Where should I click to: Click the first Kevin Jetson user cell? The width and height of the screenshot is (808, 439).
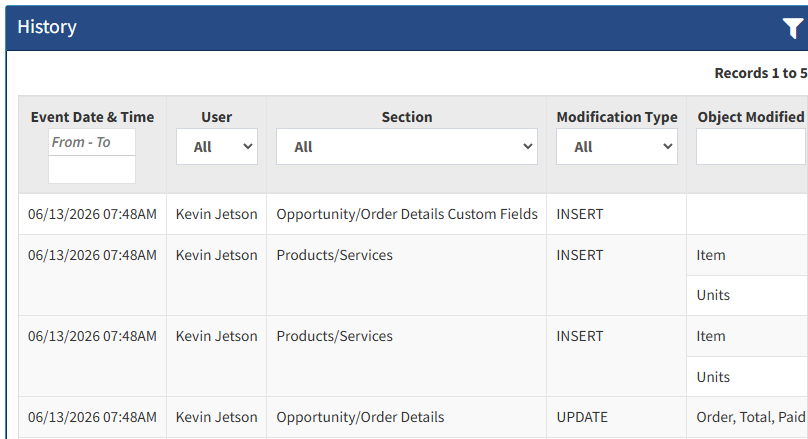pyautogui.click(x=216, y=214)
